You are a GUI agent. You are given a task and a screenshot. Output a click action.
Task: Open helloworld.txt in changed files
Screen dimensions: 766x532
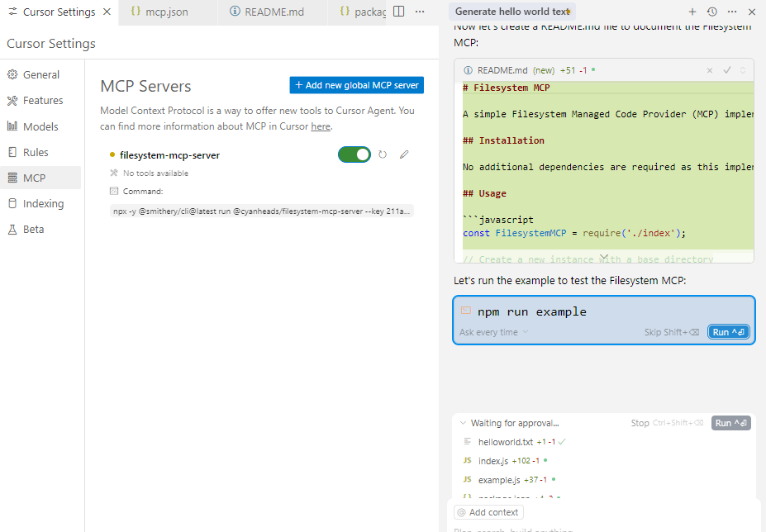[x=506, y=442]
